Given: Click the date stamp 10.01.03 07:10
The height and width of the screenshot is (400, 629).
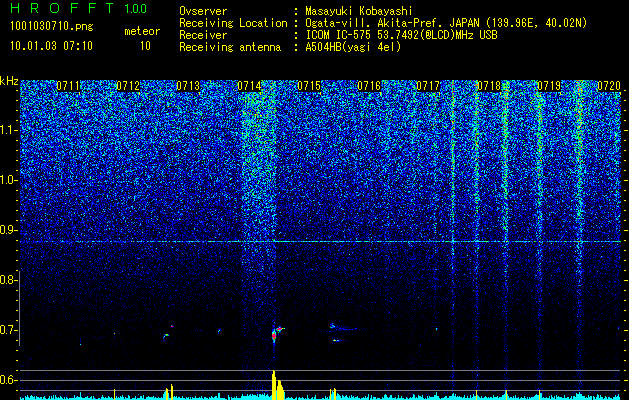Looking at the screenshot, I should 51,46.
